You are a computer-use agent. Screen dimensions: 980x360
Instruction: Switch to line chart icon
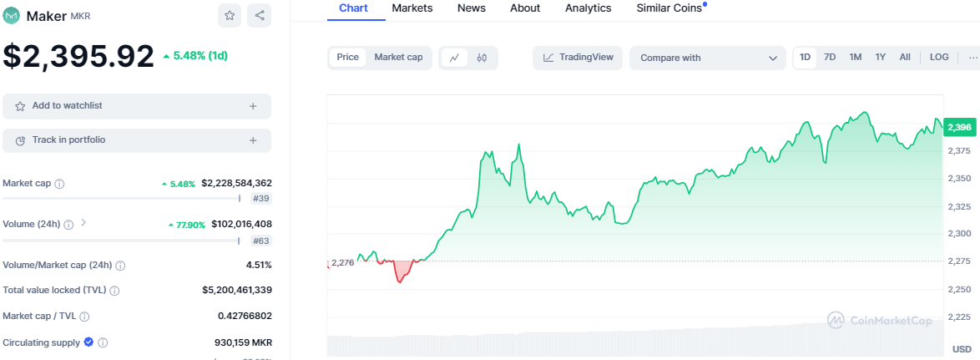coord(454,58)
